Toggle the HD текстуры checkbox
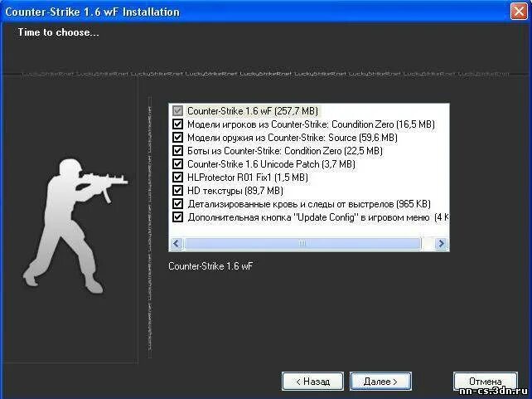 click(178, 190)
